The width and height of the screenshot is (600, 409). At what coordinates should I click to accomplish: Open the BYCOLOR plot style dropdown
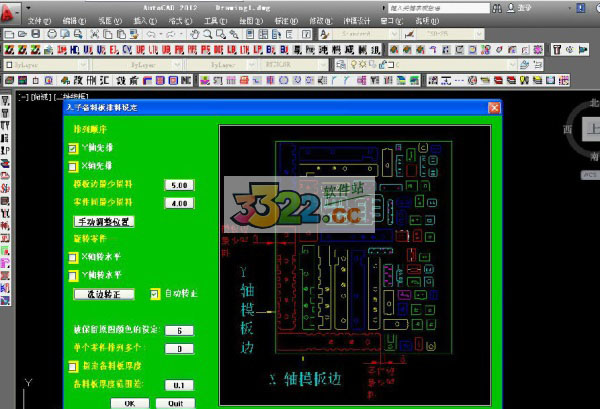pos(293,65)
